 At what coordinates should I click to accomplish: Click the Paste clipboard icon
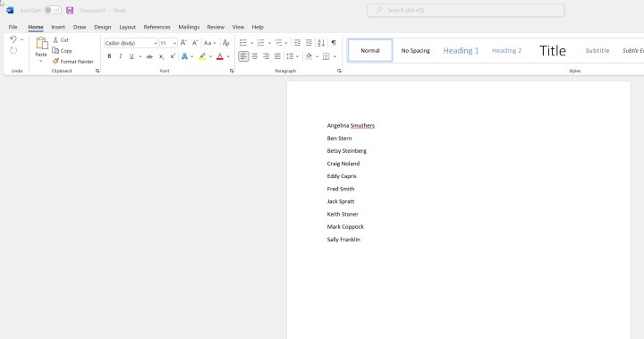coord(41,44)
